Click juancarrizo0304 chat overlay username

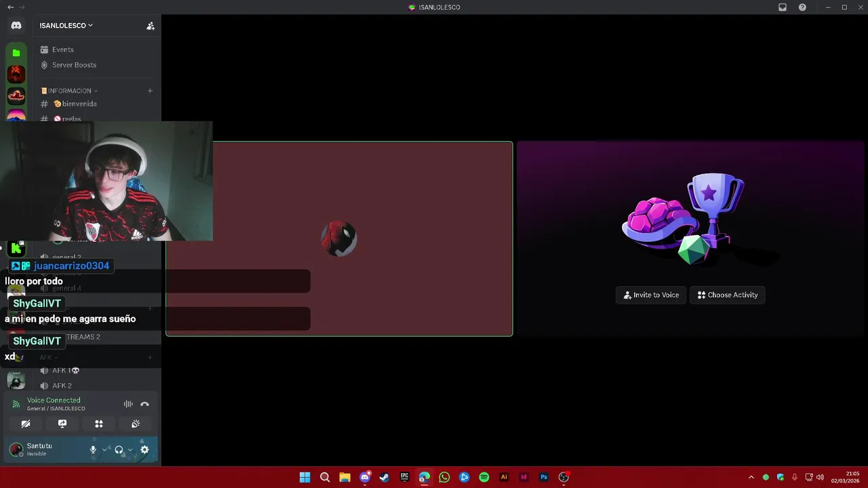(71, 266)
